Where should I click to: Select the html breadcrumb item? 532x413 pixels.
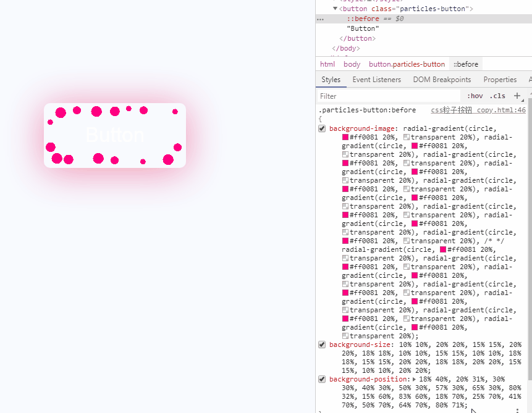tap(327, 64)
